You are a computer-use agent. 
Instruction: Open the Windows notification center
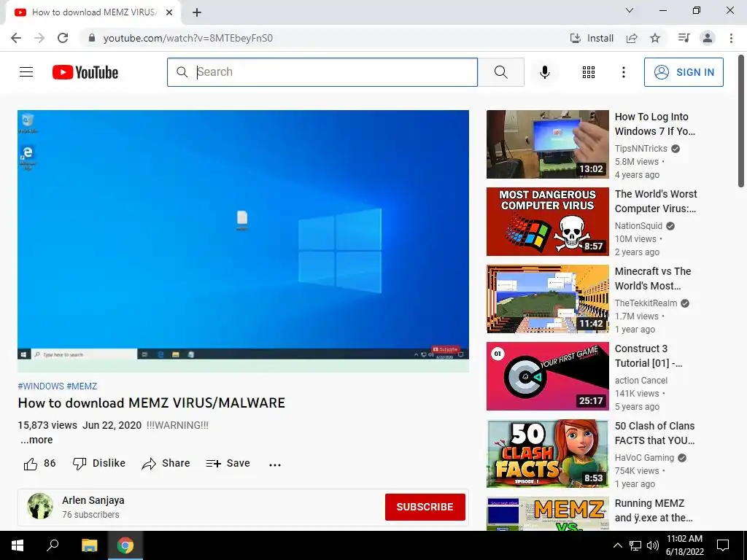click(x=723, y=545)
